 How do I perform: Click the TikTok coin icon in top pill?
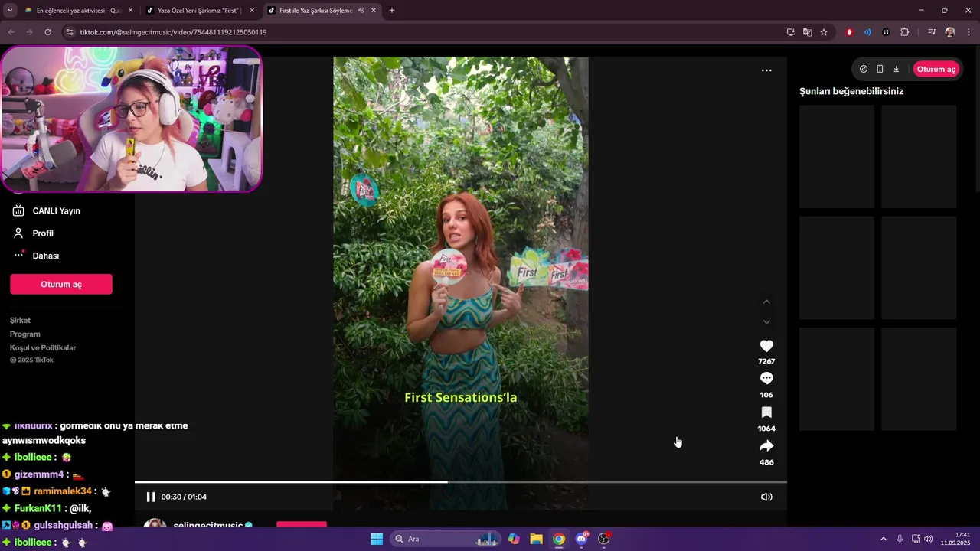(864, 69)
